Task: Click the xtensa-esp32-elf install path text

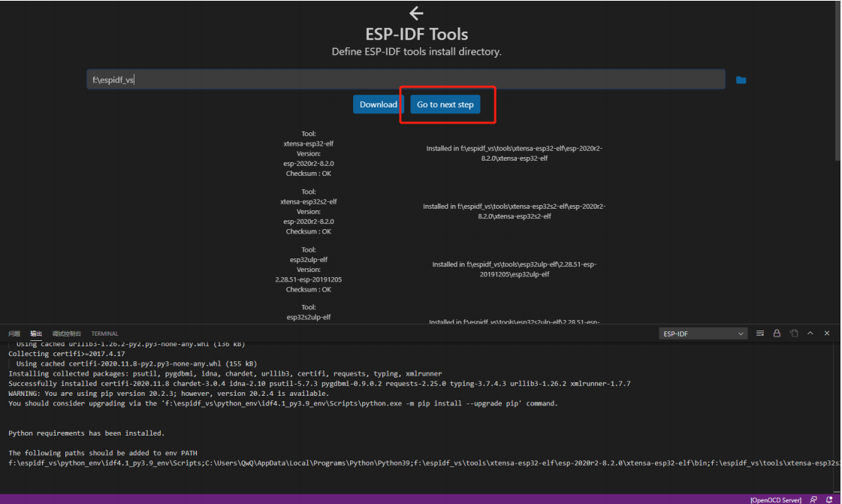Action: pos(515,153)
